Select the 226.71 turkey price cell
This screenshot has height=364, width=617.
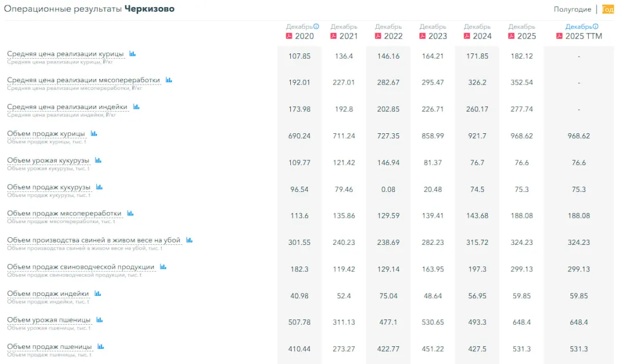coord(433,109)
